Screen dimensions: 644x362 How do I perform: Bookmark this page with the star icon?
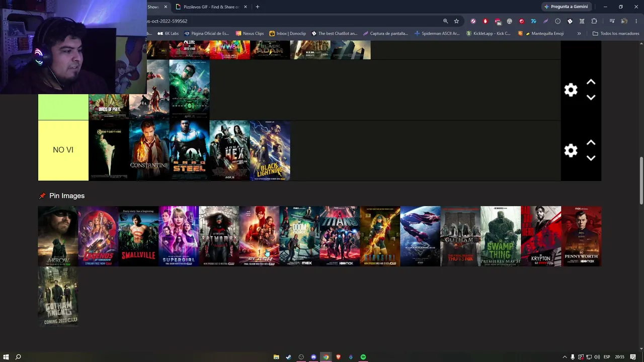tap(456, 21)
